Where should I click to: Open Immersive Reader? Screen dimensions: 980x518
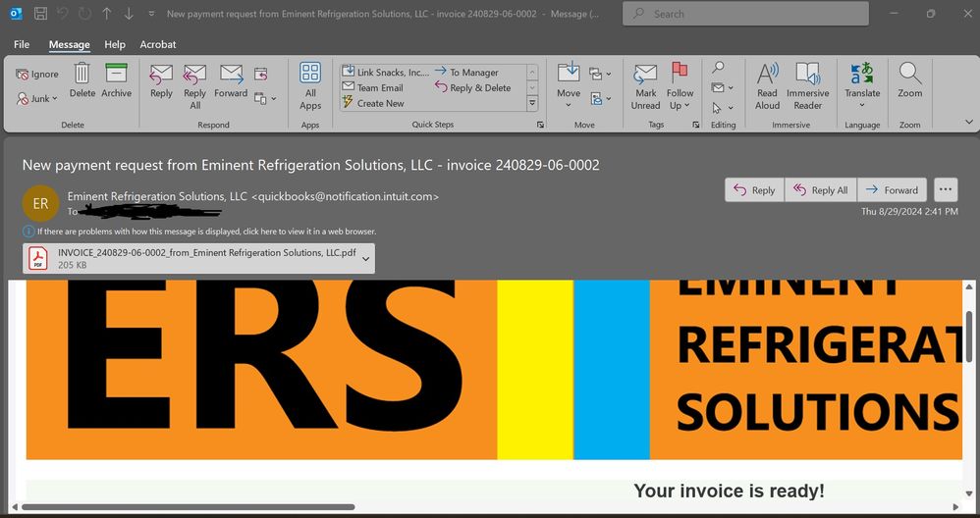pos(807,86)
